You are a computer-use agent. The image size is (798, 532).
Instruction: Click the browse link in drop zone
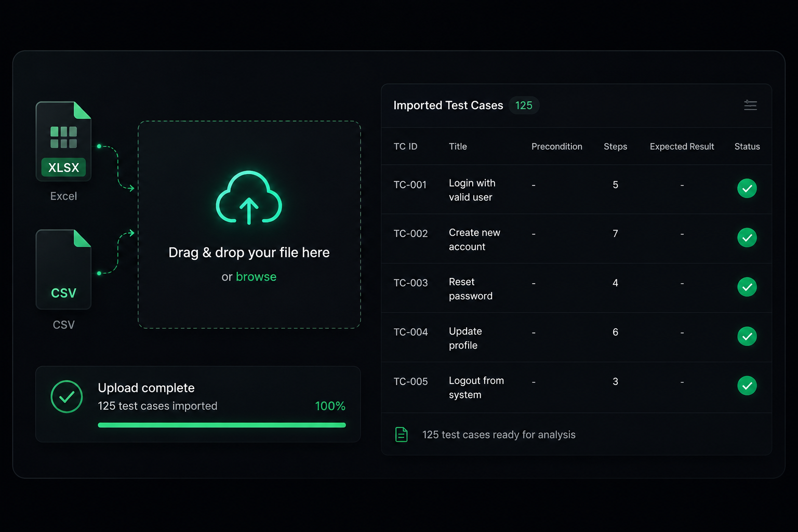(x=256, y=277)
